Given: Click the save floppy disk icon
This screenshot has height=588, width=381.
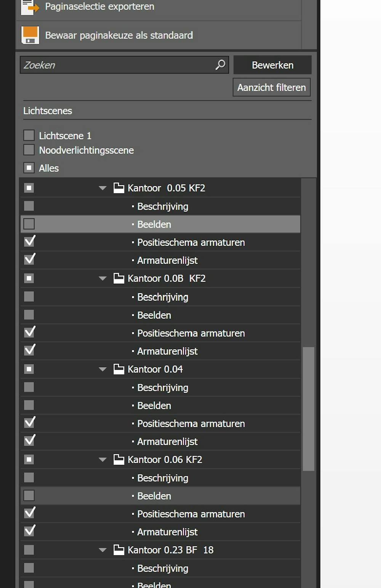Looking at the screenshot, I should click(x=30, y=35).
